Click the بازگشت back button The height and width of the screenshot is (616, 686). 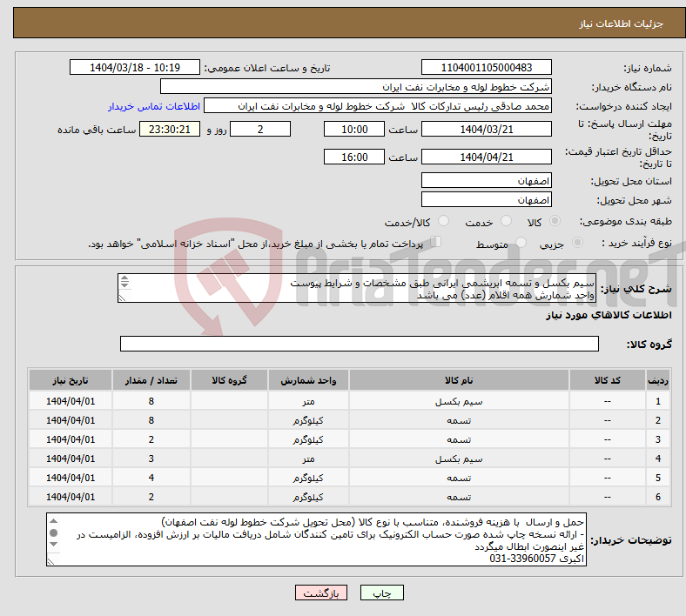point(321,593)
